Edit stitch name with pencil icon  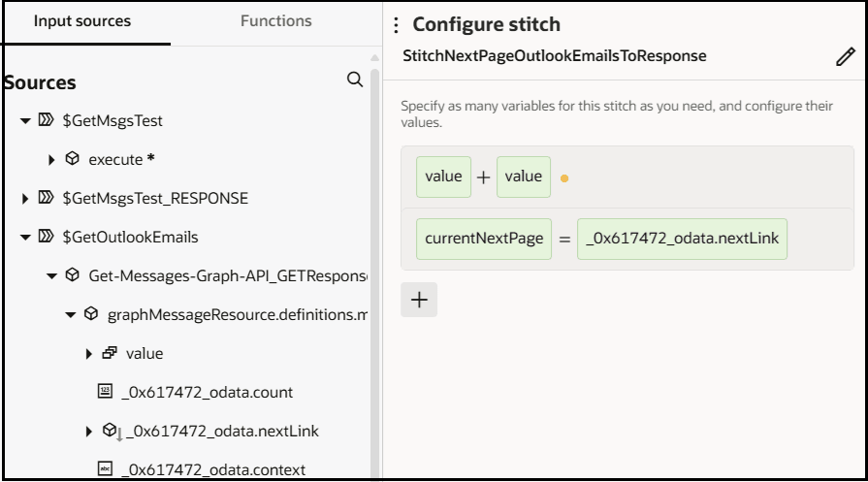pyautogui.click(x=844, y=57)
